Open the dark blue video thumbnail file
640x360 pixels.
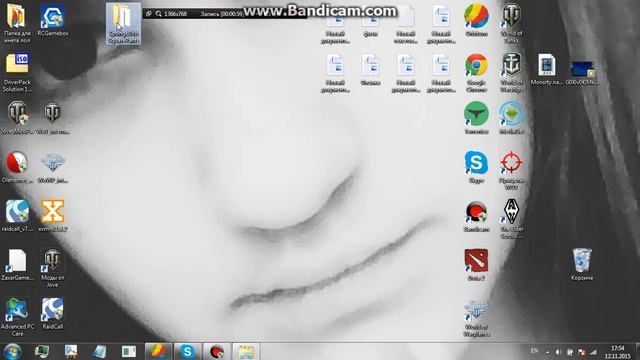(582, 73)
